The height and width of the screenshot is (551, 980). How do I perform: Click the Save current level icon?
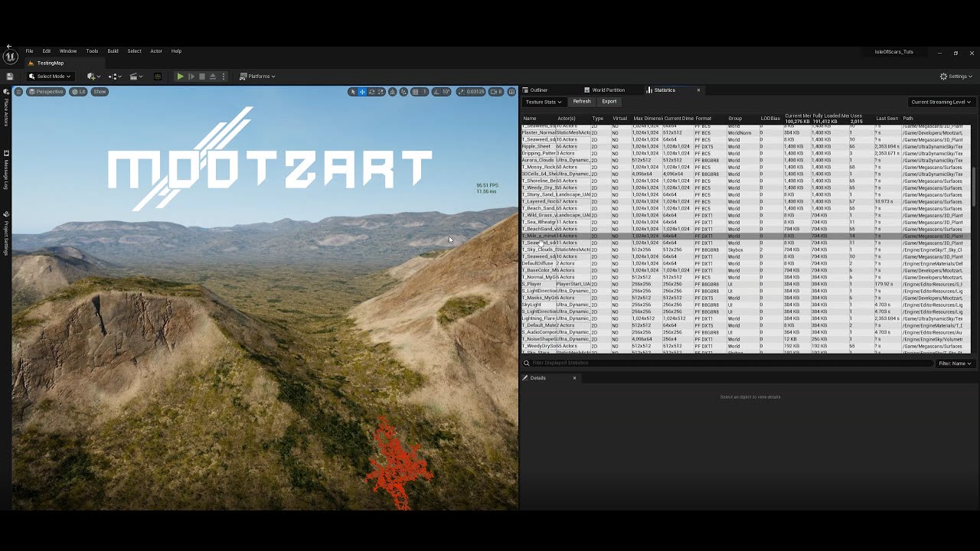tap(9, 77)
